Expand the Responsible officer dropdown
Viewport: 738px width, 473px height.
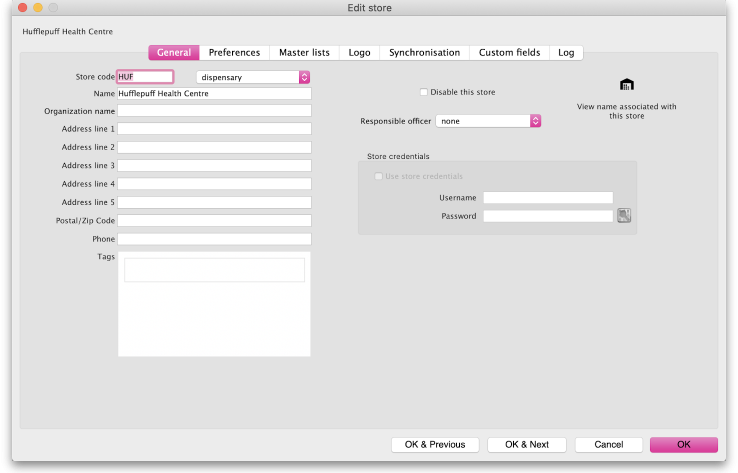click(488, 121)
